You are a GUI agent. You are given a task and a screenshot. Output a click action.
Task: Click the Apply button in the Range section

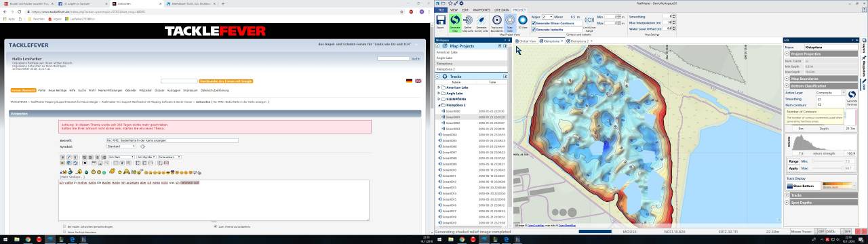coord(793,168)
